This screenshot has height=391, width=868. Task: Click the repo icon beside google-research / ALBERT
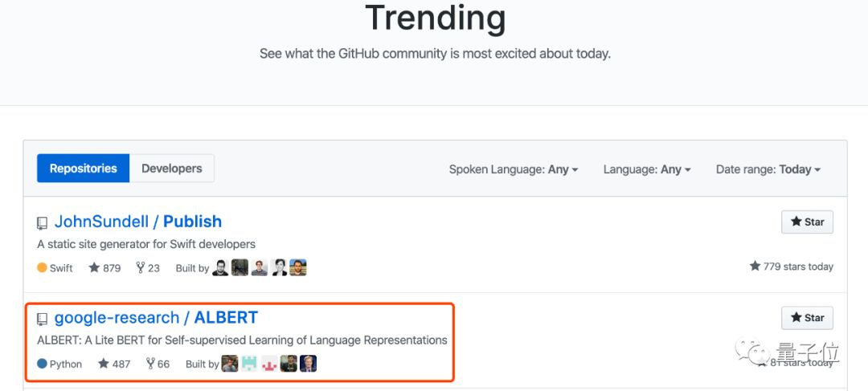coord(43,320)
